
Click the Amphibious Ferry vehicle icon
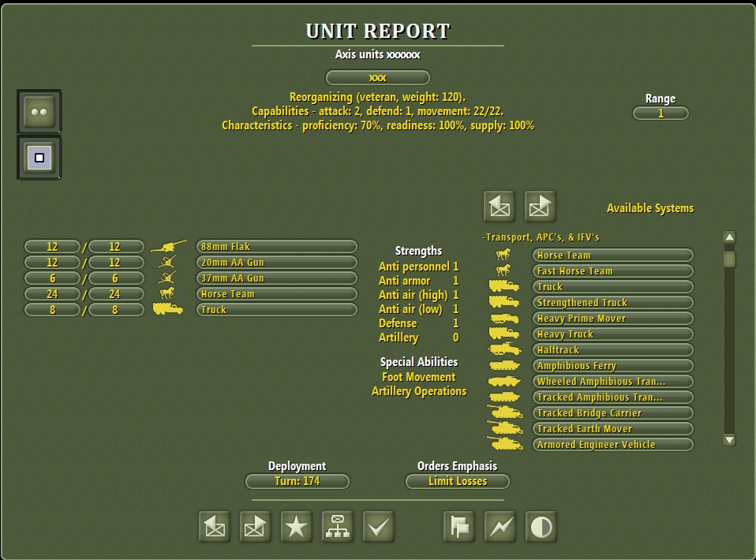coord(504,365)
